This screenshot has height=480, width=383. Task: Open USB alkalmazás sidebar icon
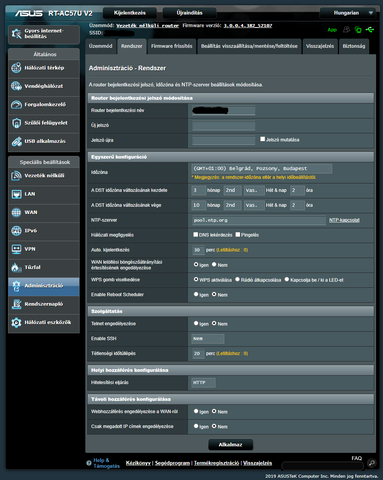tap(16, 141)
